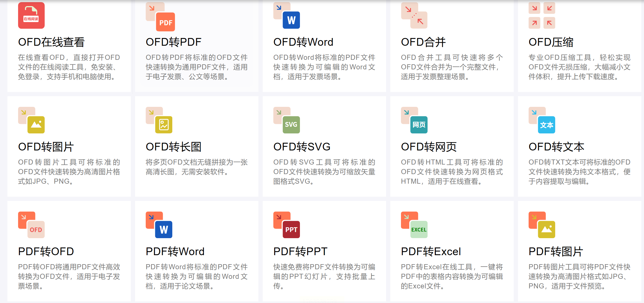Click the OFD转长图 description text

196,167
